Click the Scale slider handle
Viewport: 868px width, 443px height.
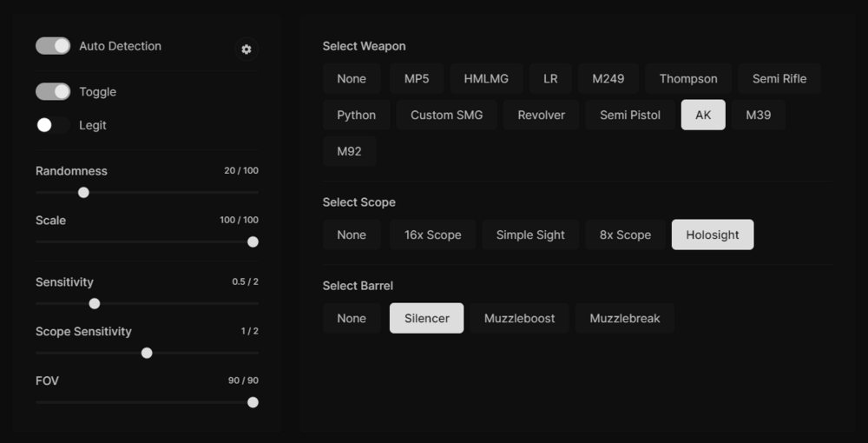(253, 242)
